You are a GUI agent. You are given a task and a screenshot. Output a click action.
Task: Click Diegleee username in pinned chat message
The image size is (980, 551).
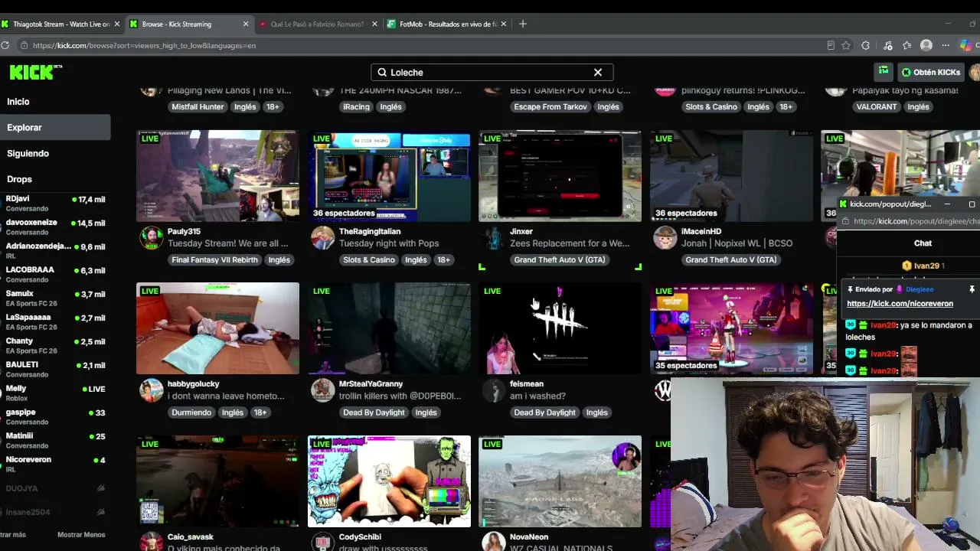coord(920,289)
